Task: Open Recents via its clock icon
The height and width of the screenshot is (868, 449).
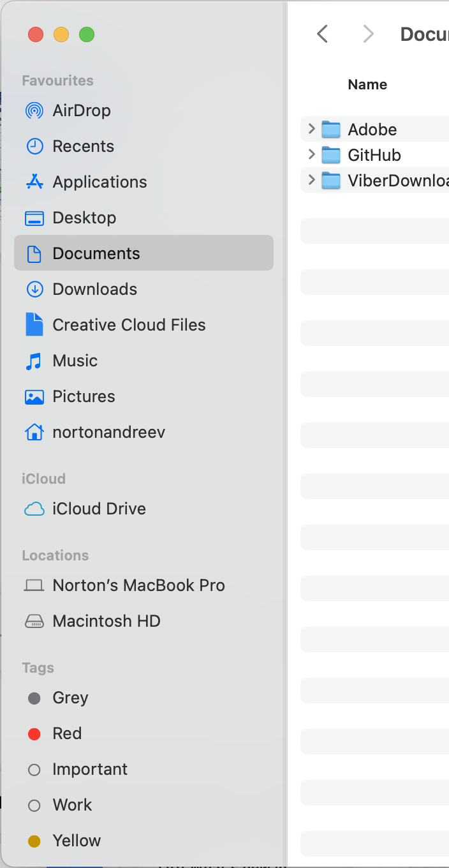Action: (34, 146)
